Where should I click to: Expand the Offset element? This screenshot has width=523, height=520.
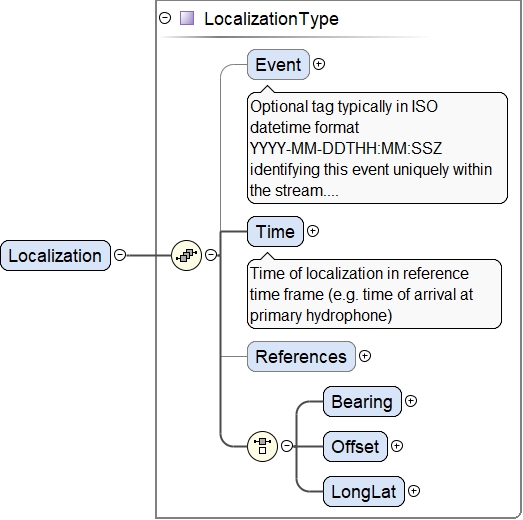(x=397, y=446)
